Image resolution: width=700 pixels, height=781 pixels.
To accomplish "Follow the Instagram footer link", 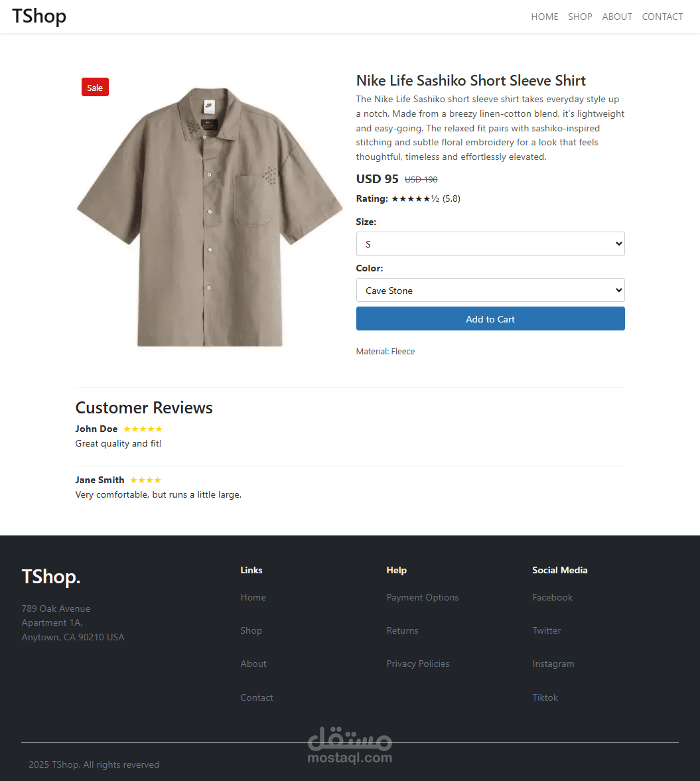I will click(x=553, y=664).
